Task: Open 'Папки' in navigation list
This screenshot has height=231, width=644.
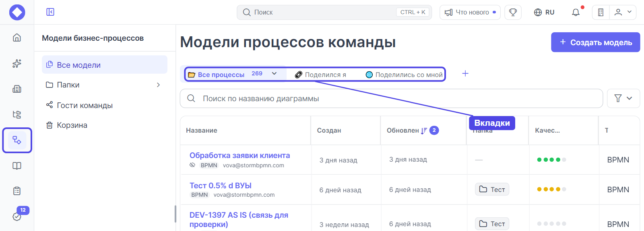Action: pos(68,85)
